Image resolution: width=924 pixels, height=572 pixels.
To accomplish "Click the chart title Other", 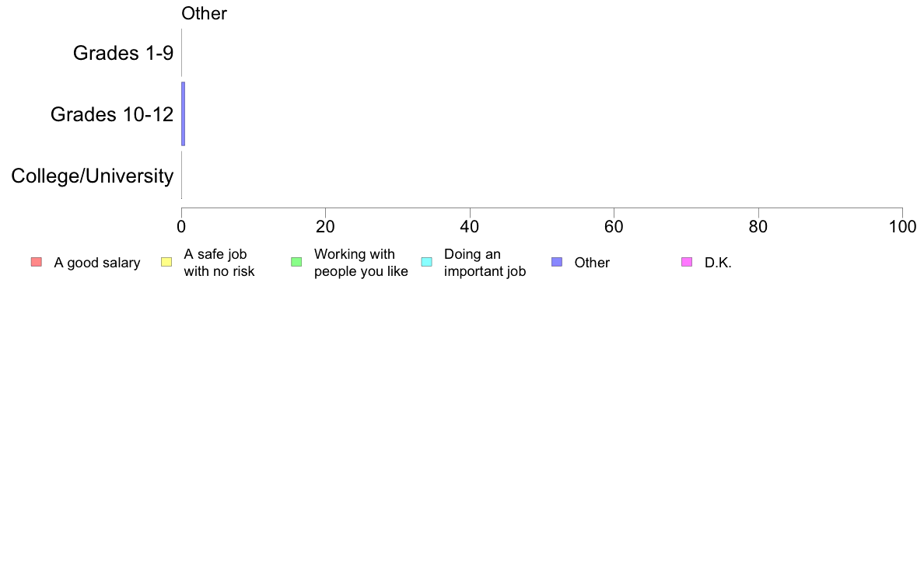I will (x=204, y=13).
